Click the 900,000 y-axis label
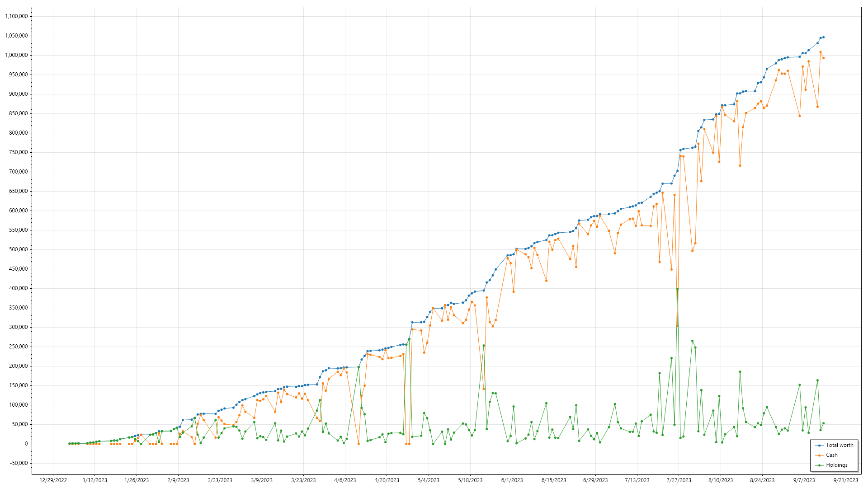This screenshot has width=868, height=488. tap(19, 94)
